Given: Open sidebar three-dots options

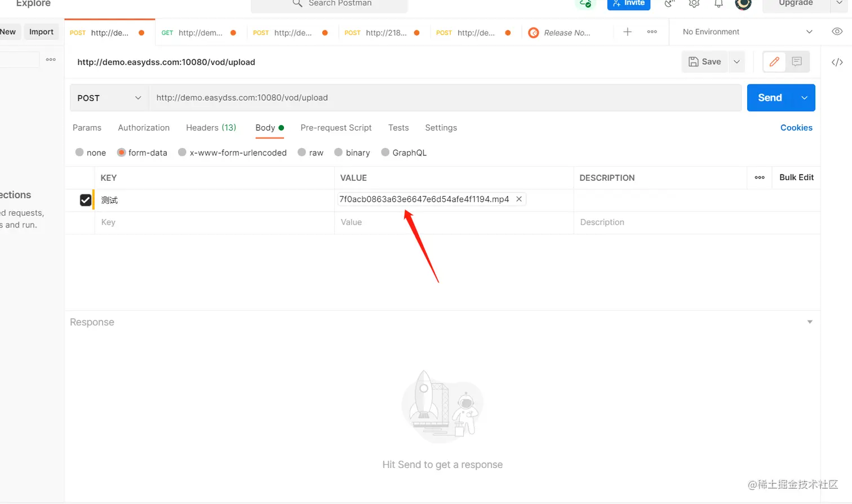Looking at the screenshot, I should 51,59.
